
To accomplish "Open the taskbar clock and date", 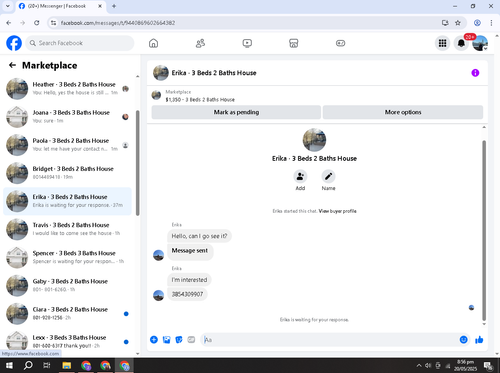I will pyautogui.click(x=465, y=366).
